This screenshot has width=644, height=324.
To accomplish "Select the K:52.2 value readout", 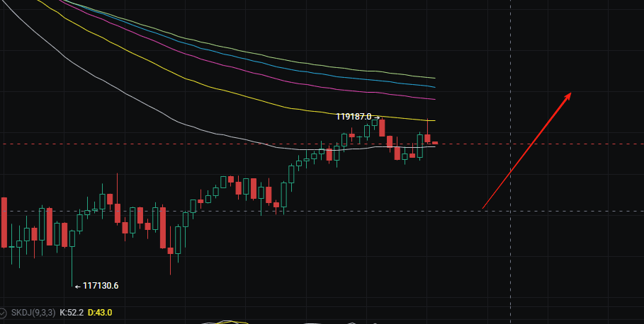I will (x=72, y=313).
